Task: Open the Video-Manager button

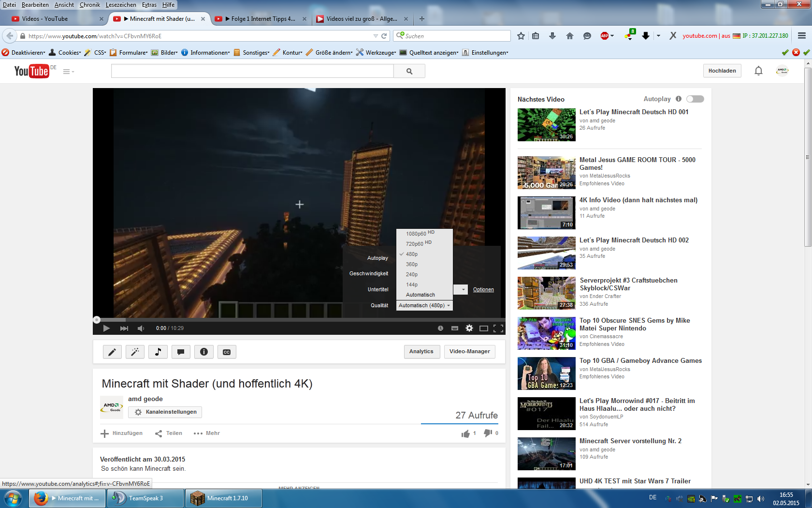Action: (469, 352)
